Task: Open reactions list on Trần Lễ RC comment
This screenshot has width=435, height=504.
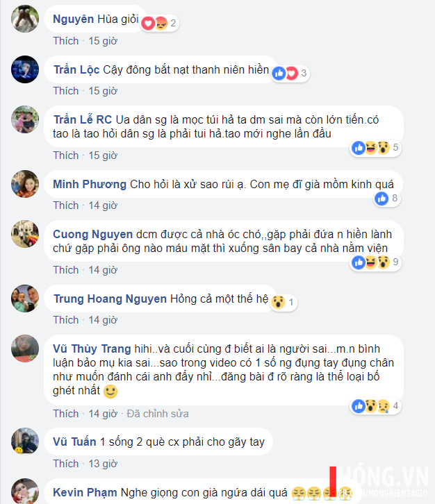Action: coord(375,148)
